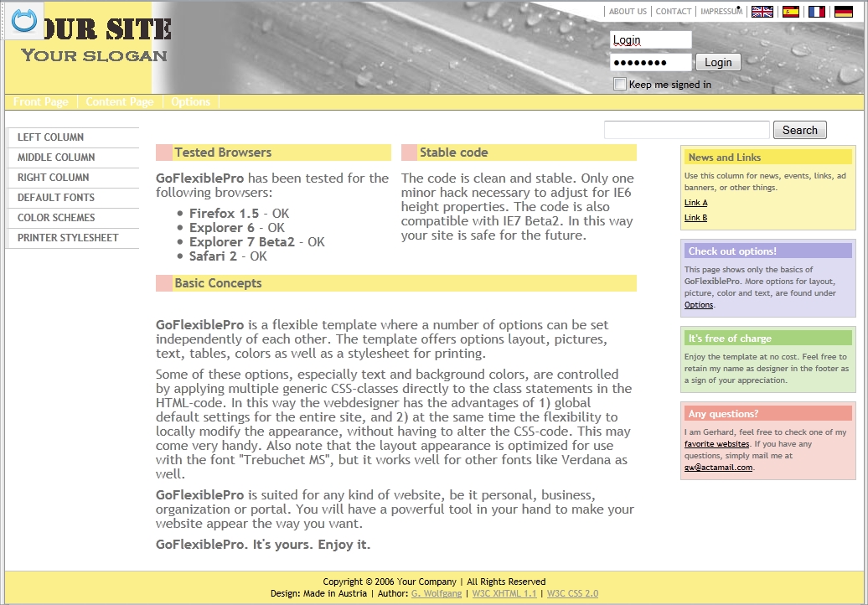Follow Link B in News and Links
This screenshot has width=868, height=605.
(x=696, y=218)
